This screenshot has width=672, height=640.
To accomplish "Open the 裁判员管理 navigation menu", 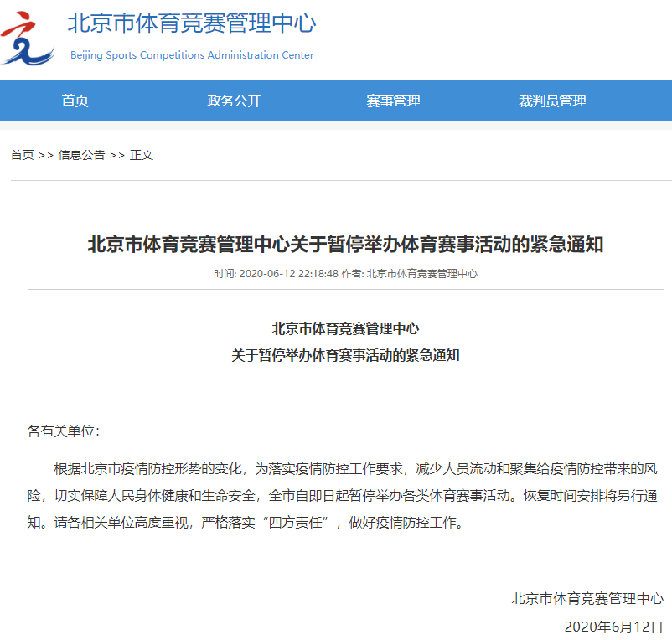I will 552,101.
